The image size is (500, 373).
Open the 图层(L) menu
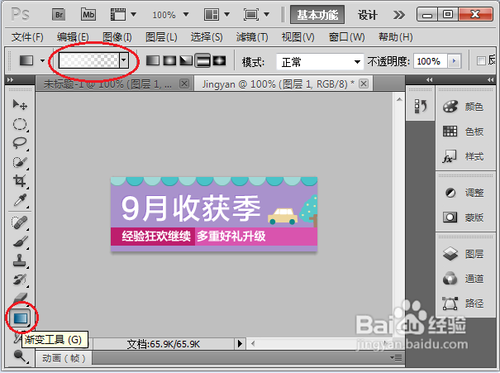point(161,37)
